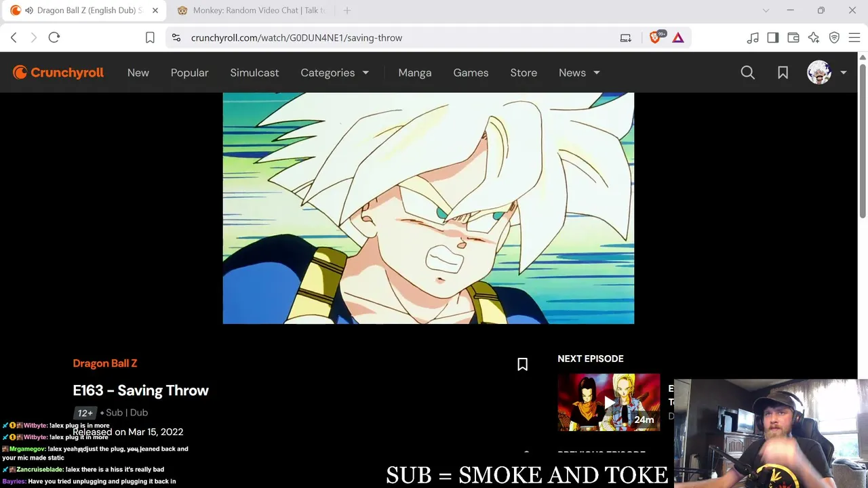Open the Brave VPN shield icon

tap(835, 38)
